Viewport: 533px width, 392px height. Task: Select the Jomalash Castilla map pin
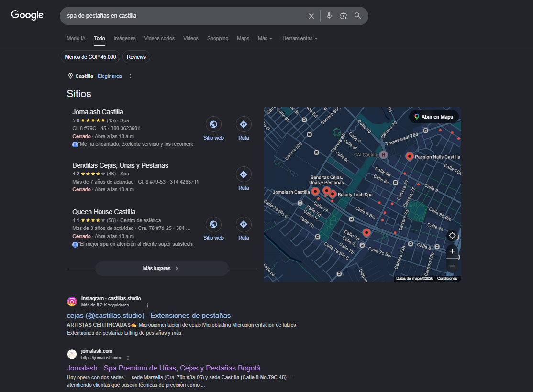pos(315,192)
